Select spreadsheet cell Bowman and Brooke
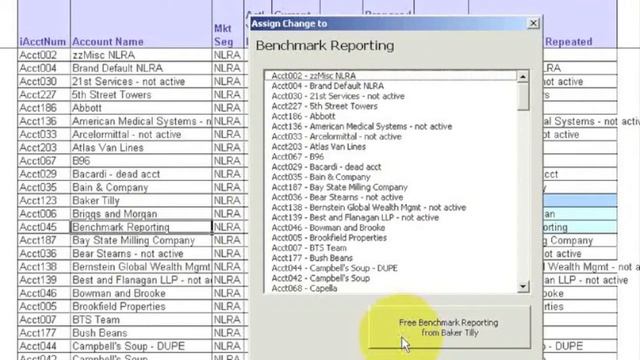Screen dimensions: 640x360 click(x=141, y=293)
